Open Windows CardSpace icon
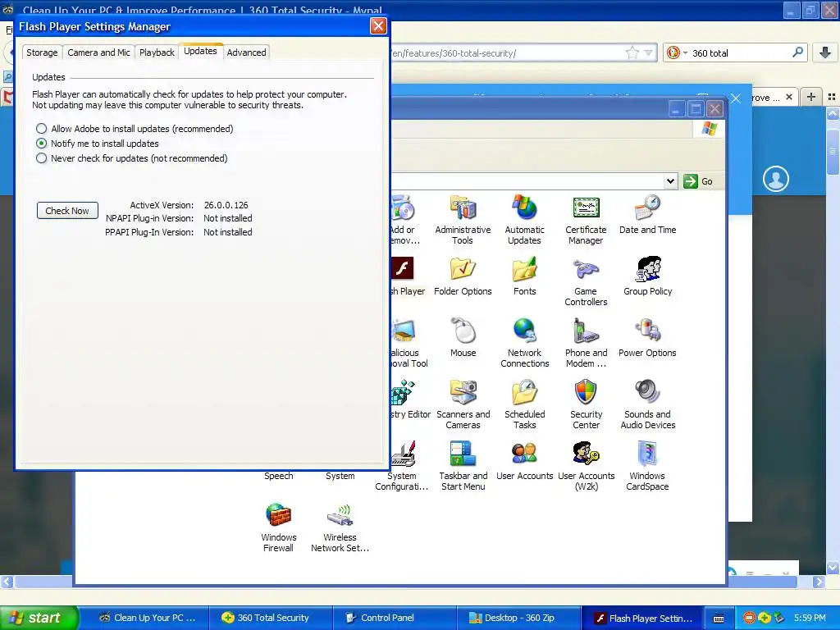 (x=648, y=466)
